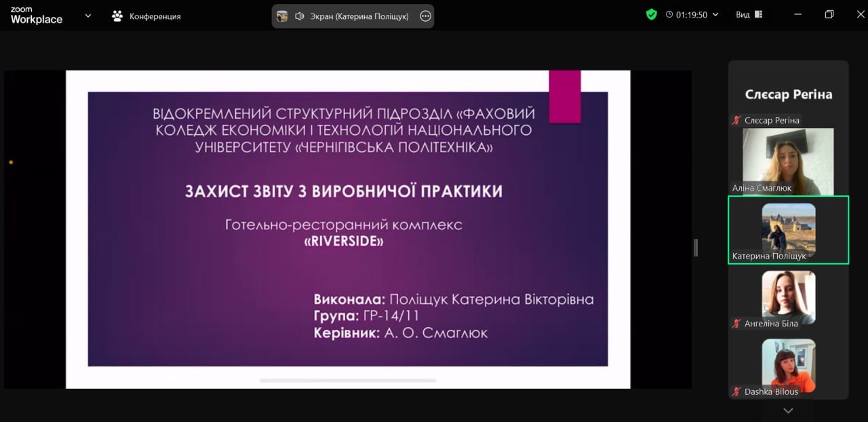The width and height of the screenshot is (868, 422).
Task: Select Слєсар Регіна participant tile
Action: [789, 94]
